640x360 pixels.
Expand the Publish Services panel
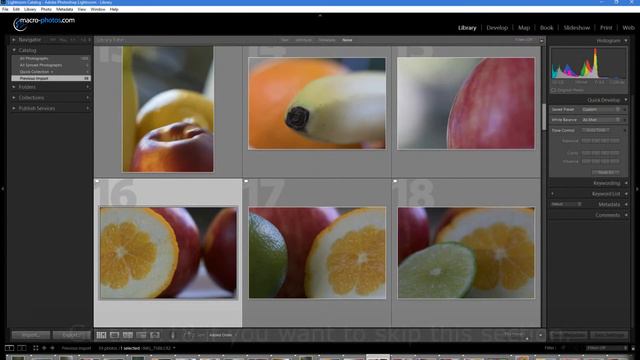pos(13,108)
